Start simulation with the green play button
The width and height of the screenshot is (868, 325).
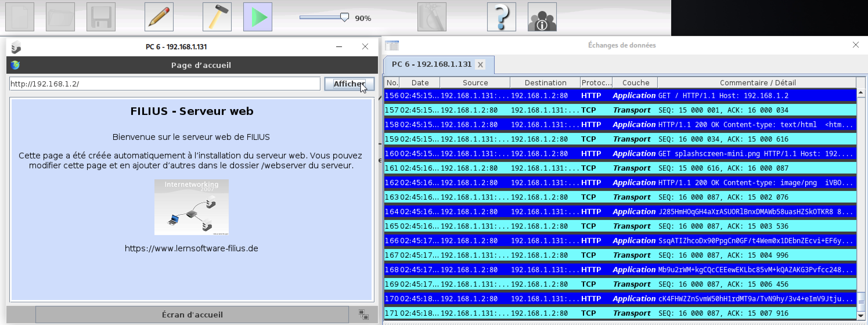[257, 17]
